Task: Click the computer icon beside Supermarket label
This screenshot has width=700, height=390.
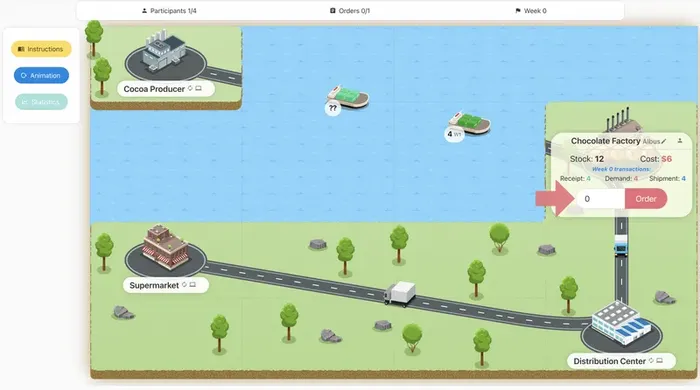Action: (x=192, y=285)
